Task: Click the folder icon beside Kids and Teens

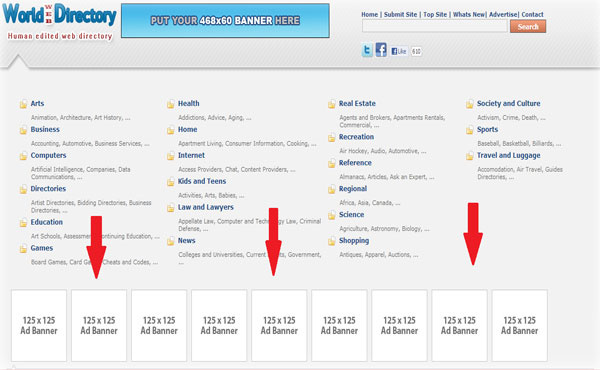Action: click(x=171, y=182)
